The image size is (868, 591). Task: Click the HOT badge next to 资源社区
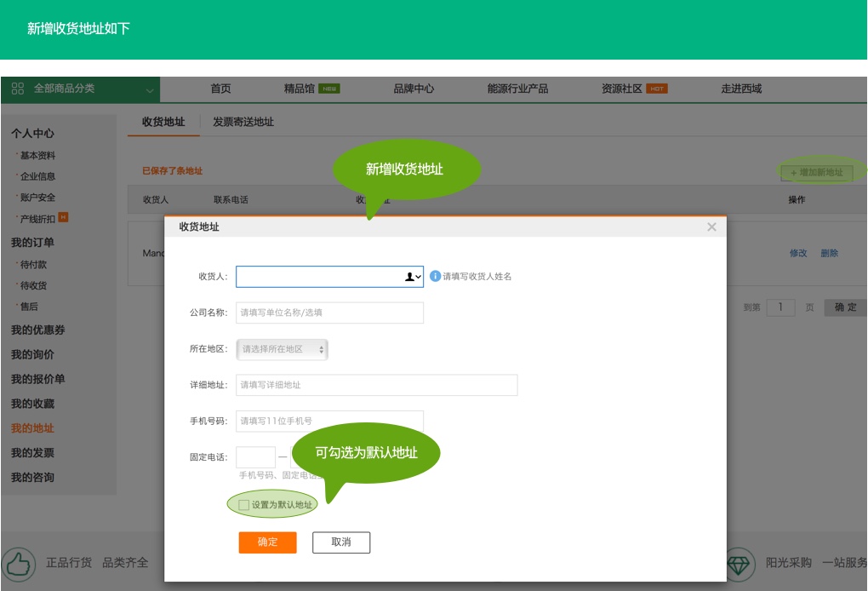656,89
